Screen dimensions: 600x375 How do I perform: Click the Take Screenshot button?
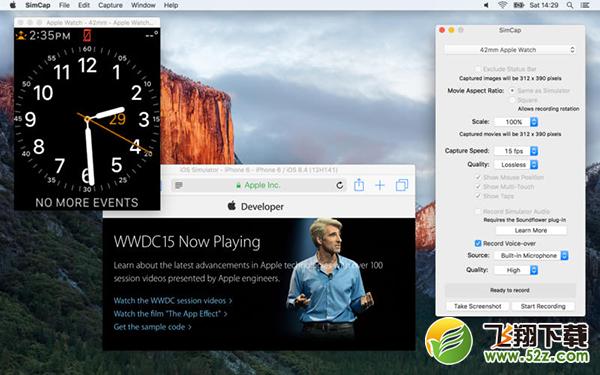pyautogui.click(x=478, y=306)
